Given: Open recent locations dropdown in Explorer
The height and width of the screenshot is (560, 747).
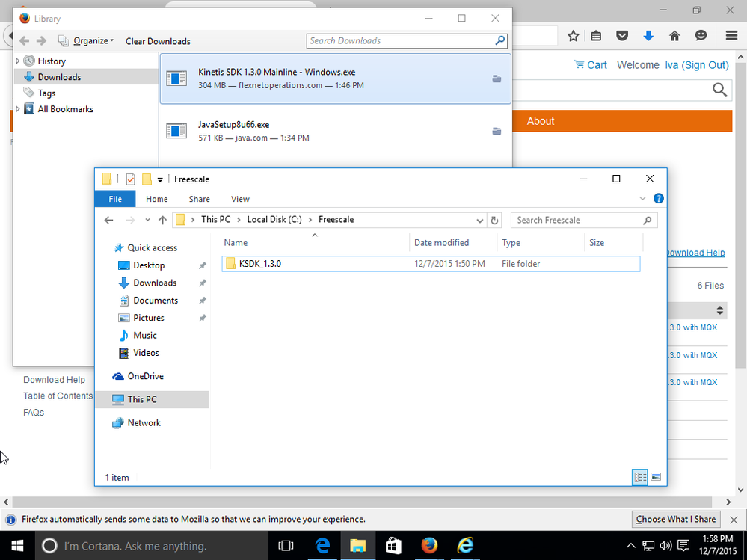Looking at the screenshot, I should [x=148, y=220].
